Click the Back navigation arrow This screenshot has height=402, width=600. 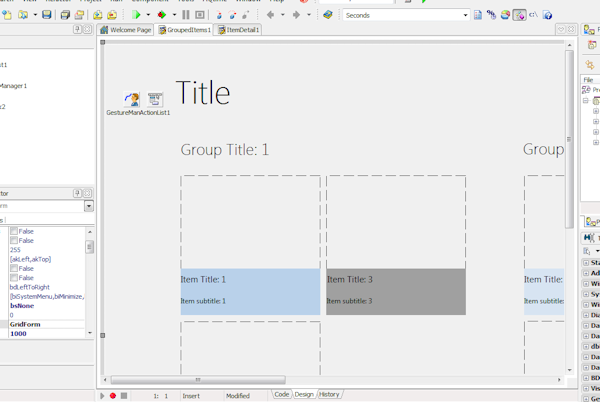[270, 15]
